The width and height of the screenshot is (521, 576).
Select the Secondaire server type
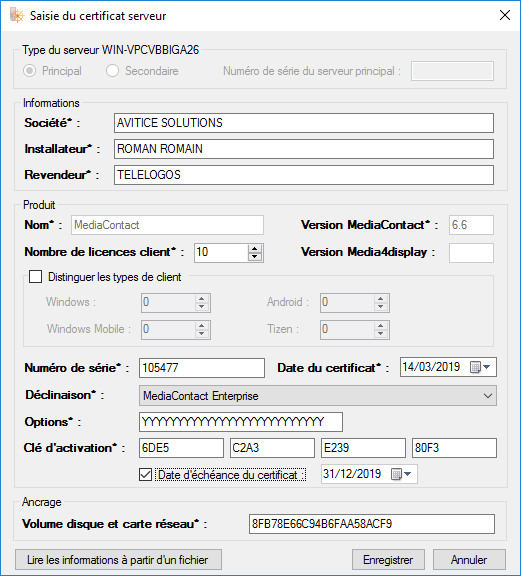coord(112,71)
